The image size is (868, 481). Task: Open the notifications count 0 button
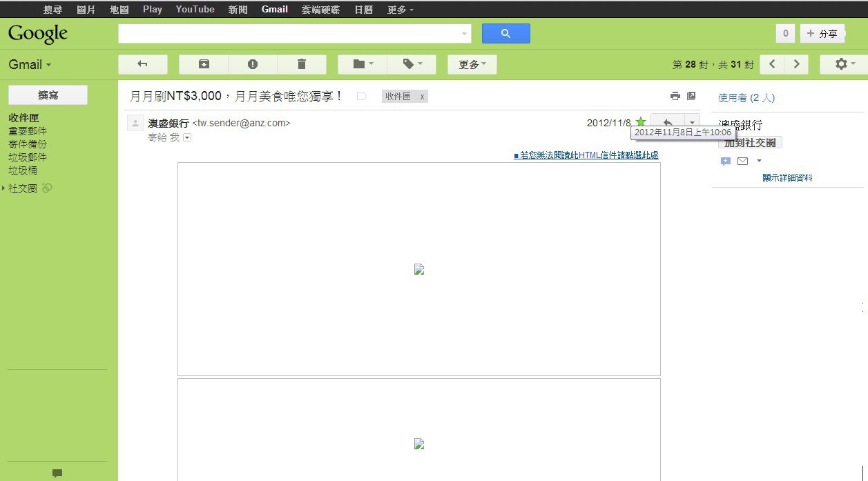tap(784, 33)
